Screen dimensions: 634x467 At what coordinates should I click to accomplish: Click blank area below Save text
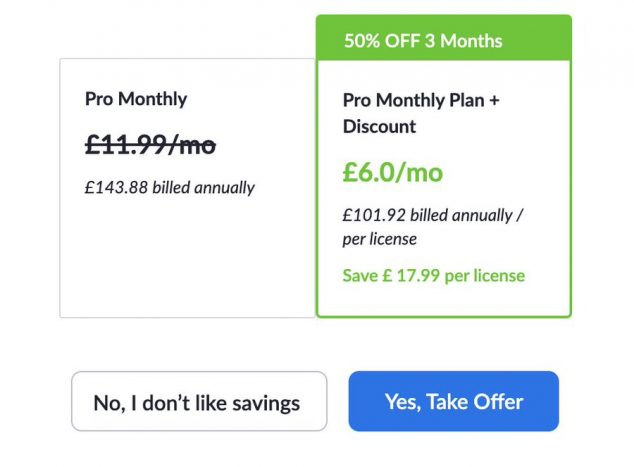(443, 301)
